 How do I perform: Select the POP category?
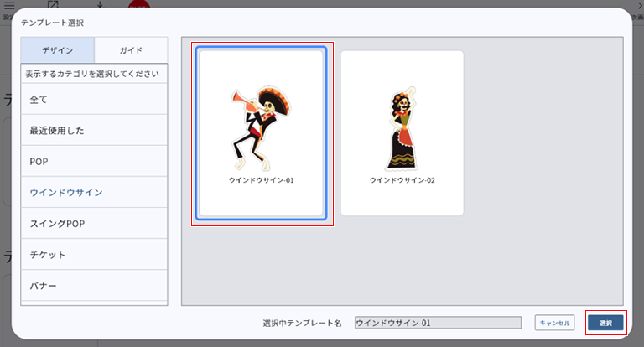(94, 161)
